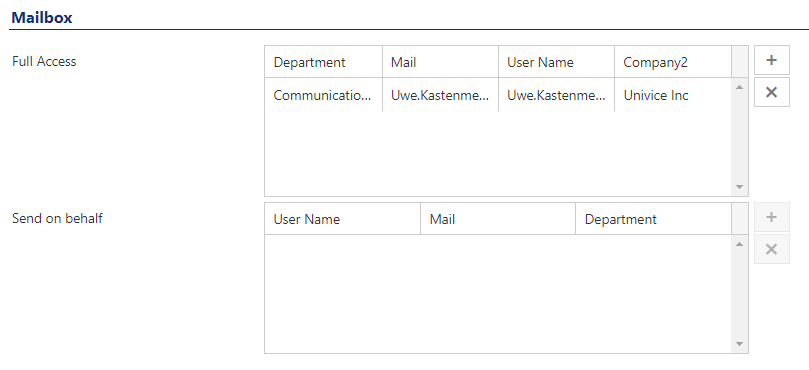Select the Univice Inc cell
This screenshot has height=370, width=809.
click(673, 95)
